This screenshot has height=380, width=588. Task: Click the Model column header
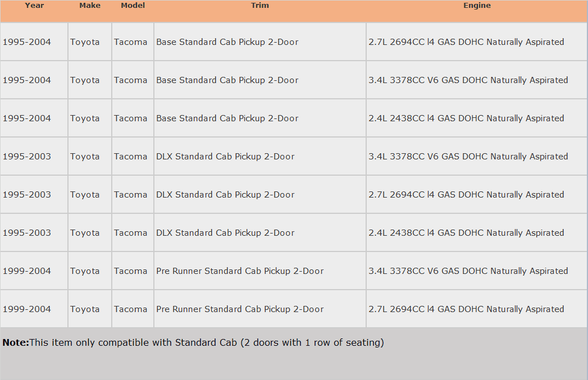(133, 6)
